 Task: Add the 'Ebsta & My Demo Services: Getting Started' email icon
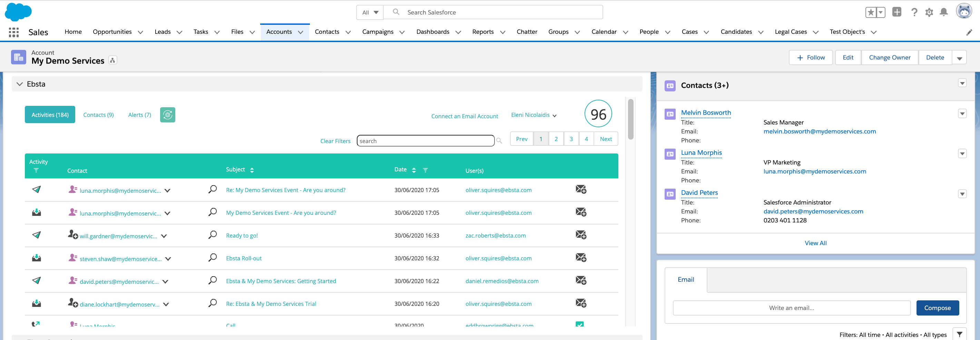[x=581, y=281]
